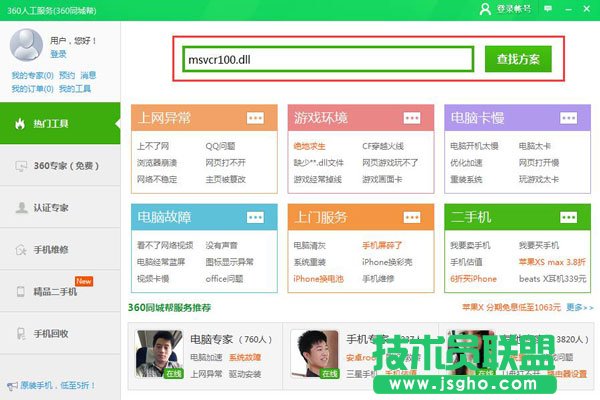This screenshot has height=400, width=600.
Task: Open the 精品二手机 sidebar tab
Action: [56, 291]
